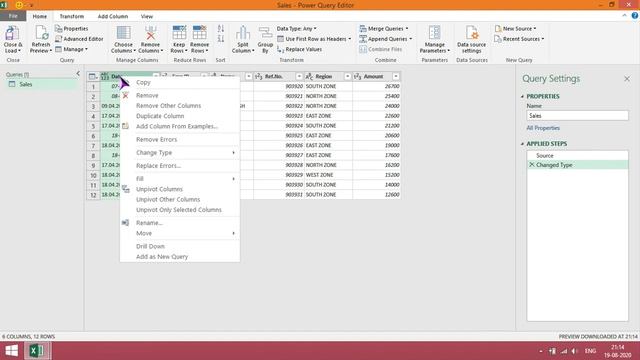Close the Query Settings pane

point(627,78)
